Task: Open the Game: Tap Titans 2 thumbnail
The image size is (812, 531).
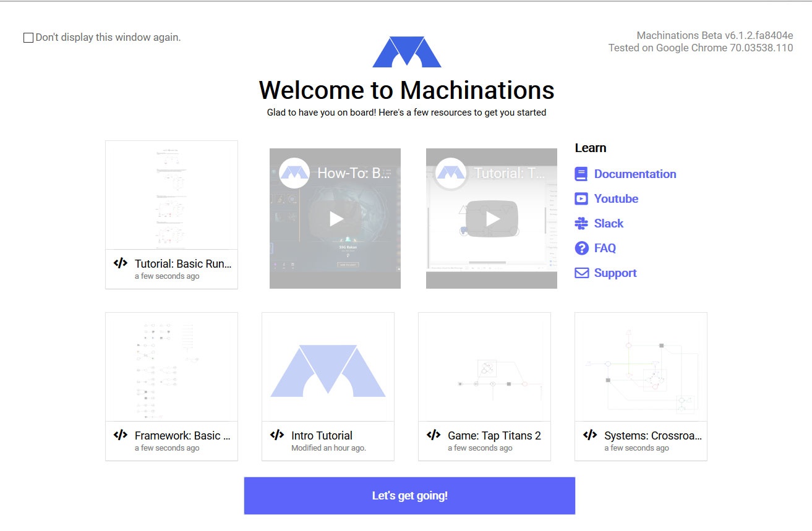Action: pyautogui.click(x=484, y=367)
